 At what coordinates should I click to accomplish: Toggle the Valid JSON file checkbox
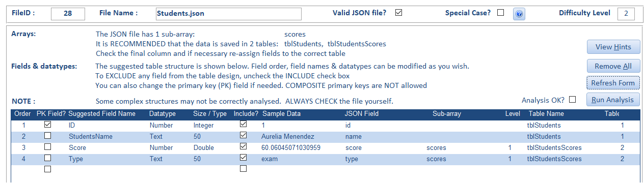pyautogui.click(x=399, y=13)
